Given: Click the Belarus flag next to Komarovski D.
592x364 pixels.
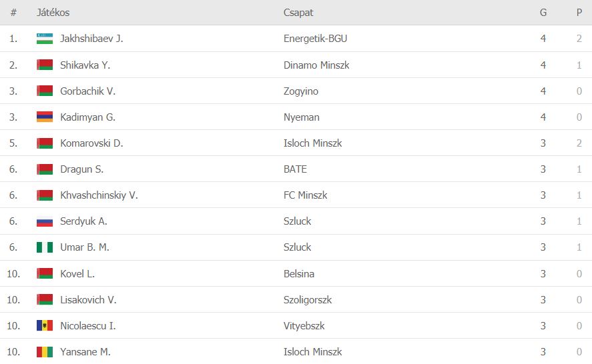Looking at the screenshot, I should tap(45, 143).
